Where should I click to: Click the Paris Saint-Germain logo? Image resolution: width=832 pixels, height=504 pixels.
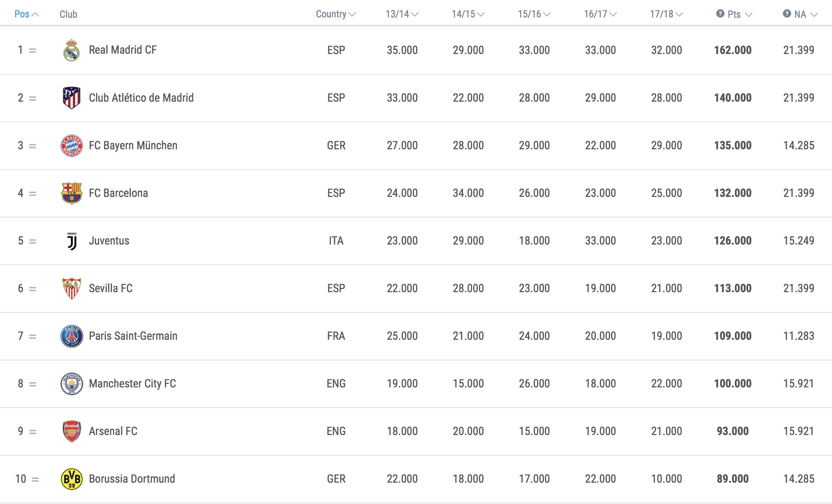point(71,336)
